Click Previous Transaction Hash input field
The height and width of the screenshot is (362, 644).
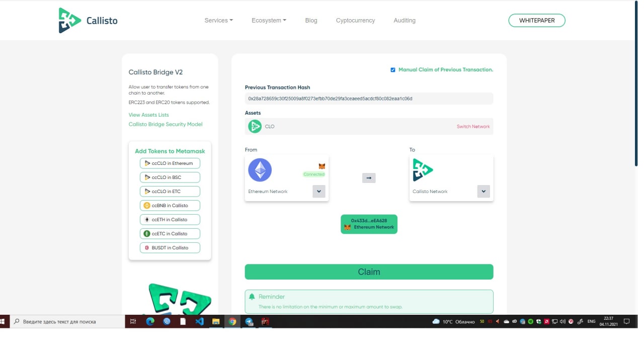[x=369, y=99]
